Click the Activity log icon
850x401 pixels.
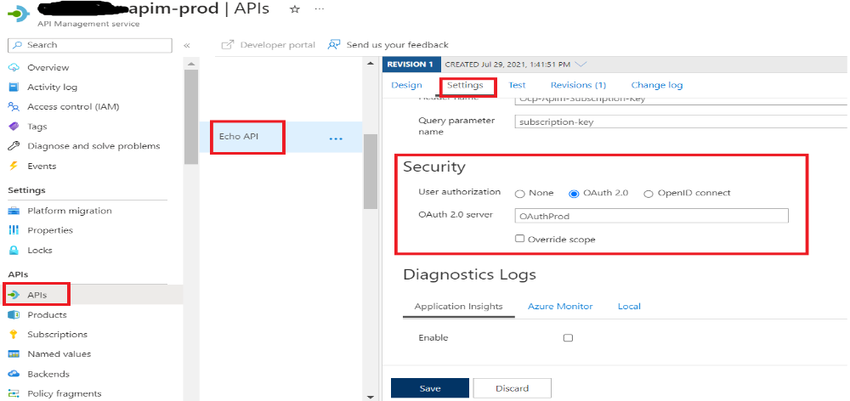(14, 87)
